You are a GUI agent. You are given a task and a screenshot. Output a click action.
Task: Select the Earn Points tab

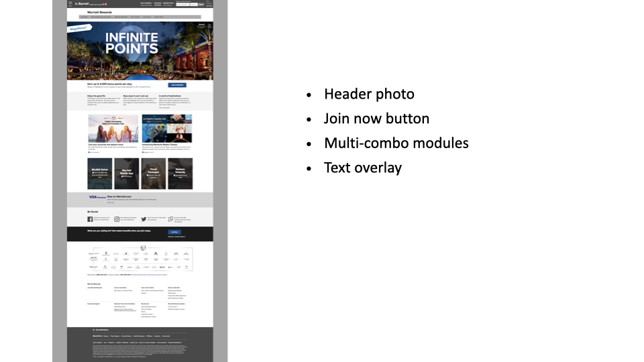point(135,17)
